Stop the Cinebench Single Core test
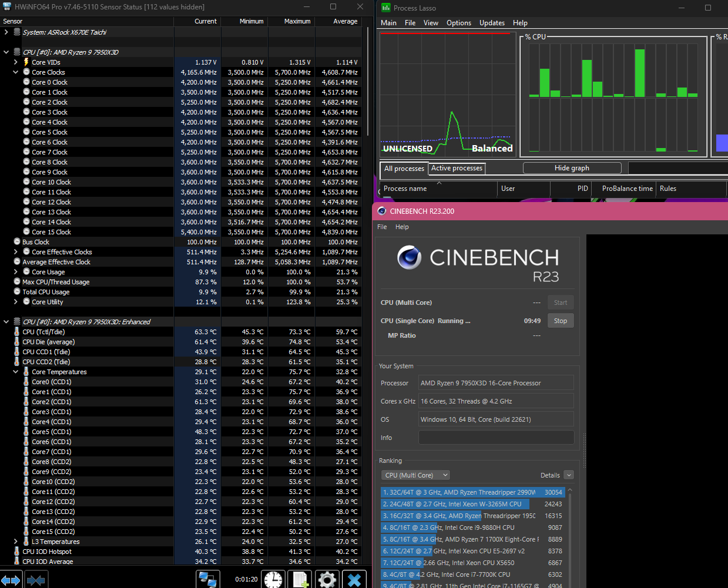Viewport: 728px width, 588px height. (561, 321)
